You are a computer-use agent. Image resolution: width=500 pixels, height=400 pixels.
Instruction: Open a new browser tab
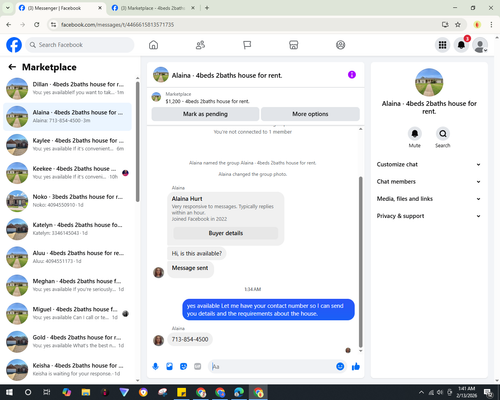click(x=207, y=8)
